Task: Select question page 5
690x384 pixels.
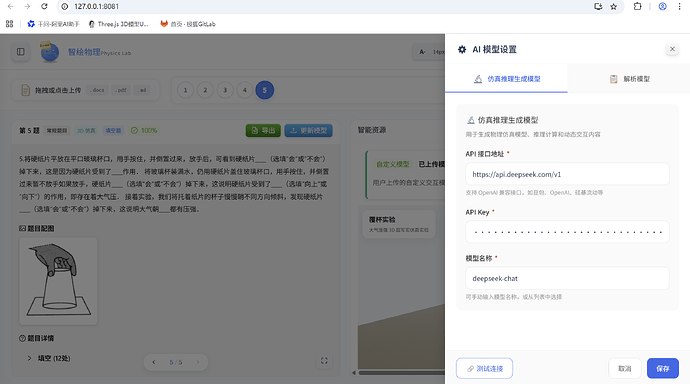Action: (264, 90)
